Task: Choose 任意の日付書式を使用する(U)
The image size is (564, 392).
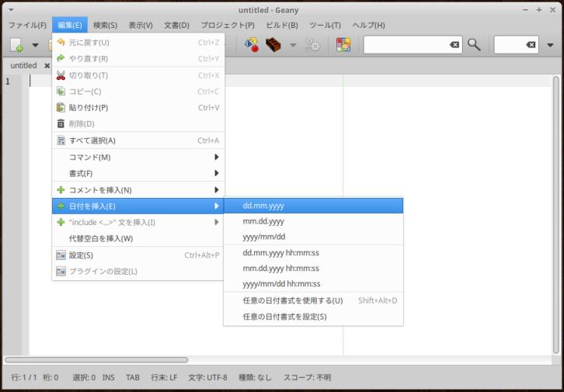Action: coord(313,300)
